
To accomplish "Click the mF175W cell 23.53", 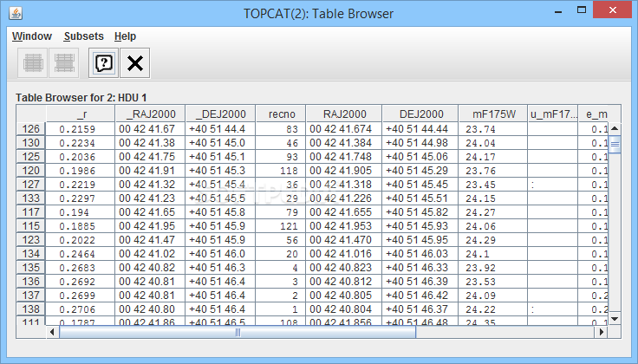I will 493,282.
